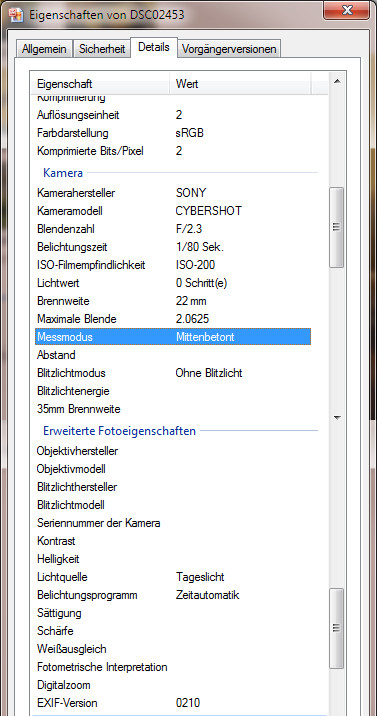Click the 1/80 Sek. value
The width and height of the screenshot is (377, 716).
coord(200,247)
